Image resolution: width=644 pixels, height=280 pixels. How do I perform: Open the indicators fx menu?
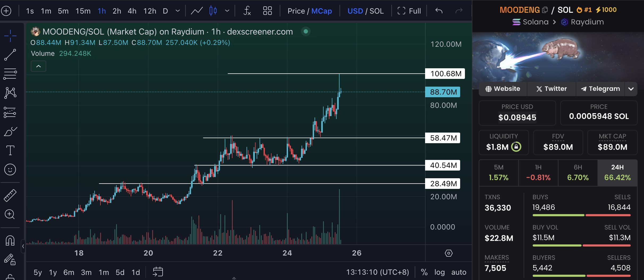point(247,11)
